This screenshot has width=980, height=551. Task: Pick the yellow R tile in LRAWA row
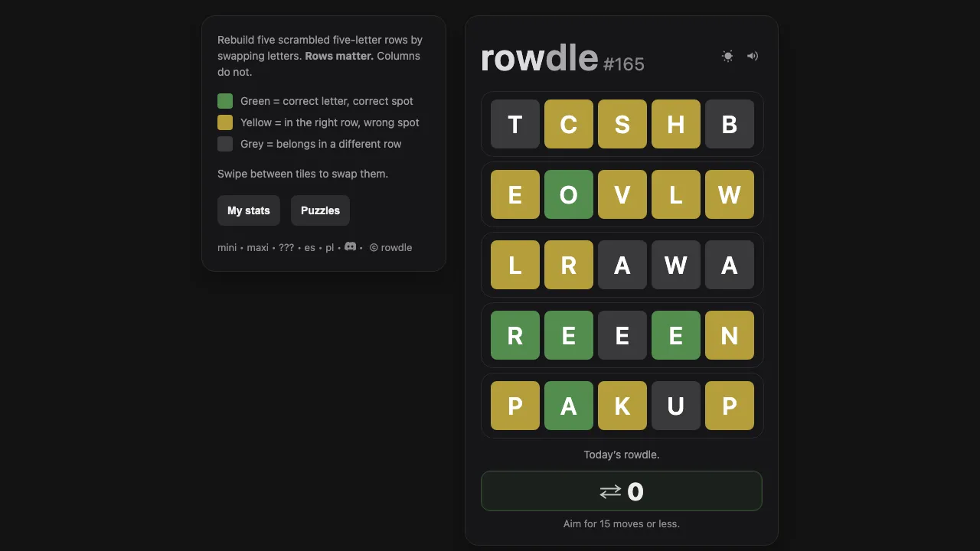pos(569,265)
